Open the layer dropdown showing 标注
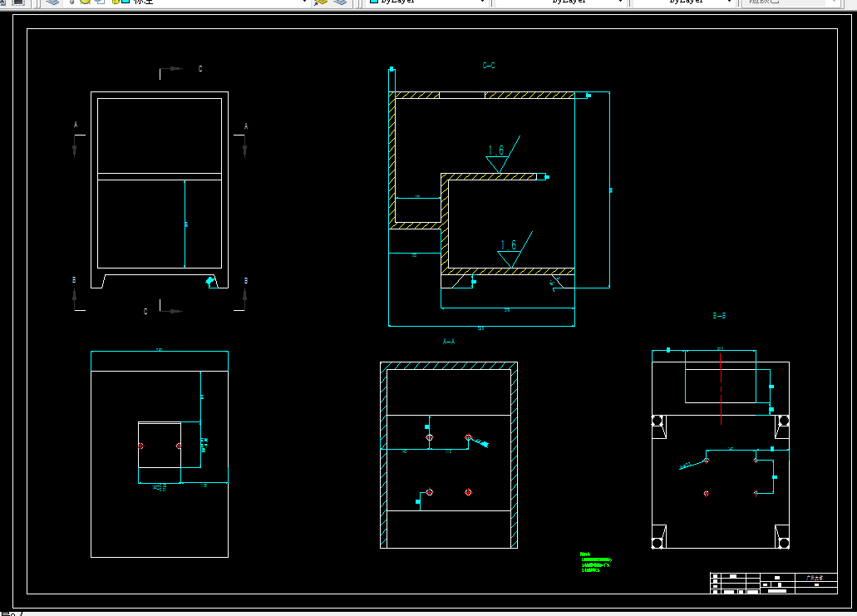The width and height of the screenshot is (857, 616). click(186, 2)
